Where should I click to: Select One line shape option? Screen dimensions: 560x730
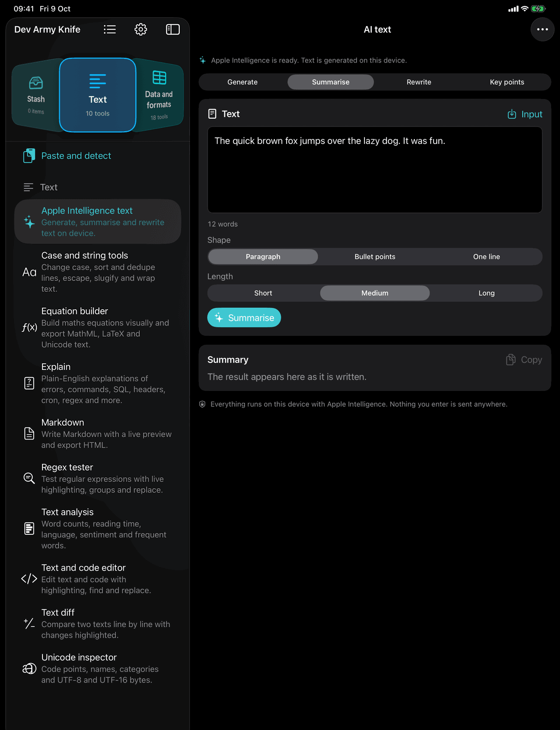click(486, 257)
